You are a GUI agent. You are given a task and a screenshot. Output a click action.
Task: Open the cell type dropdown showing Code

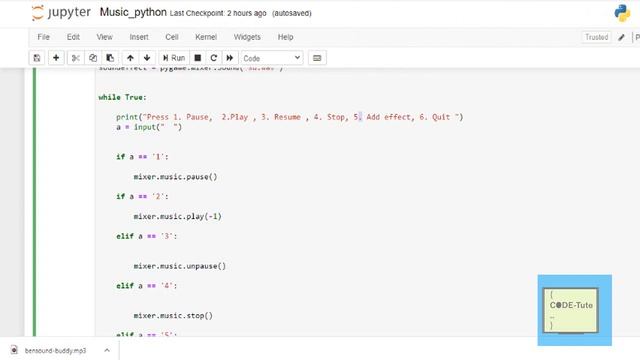tap(272, 58)
